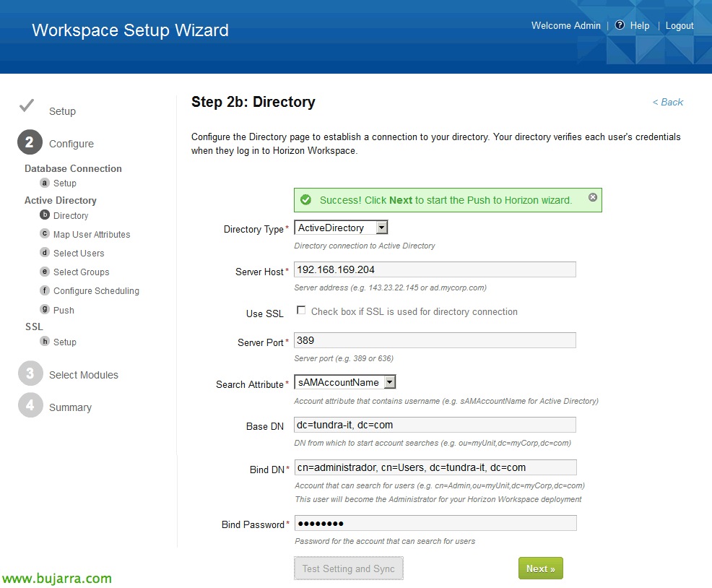Click the Bind Password field
712x588 pixels.
point(435,523)
